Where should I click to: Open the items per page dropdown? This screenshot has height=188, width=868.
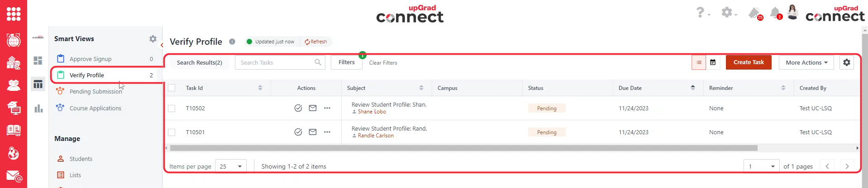pos(231,166)
